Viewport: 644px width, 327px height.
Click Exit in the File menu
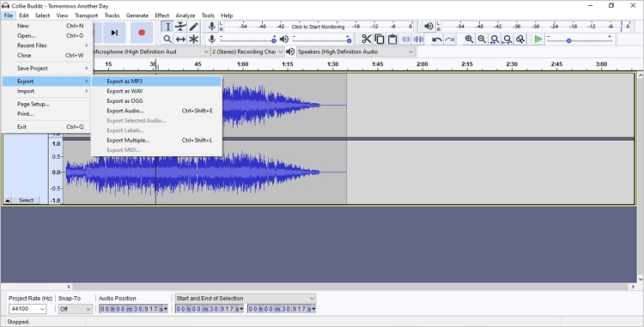coord(46,127)
